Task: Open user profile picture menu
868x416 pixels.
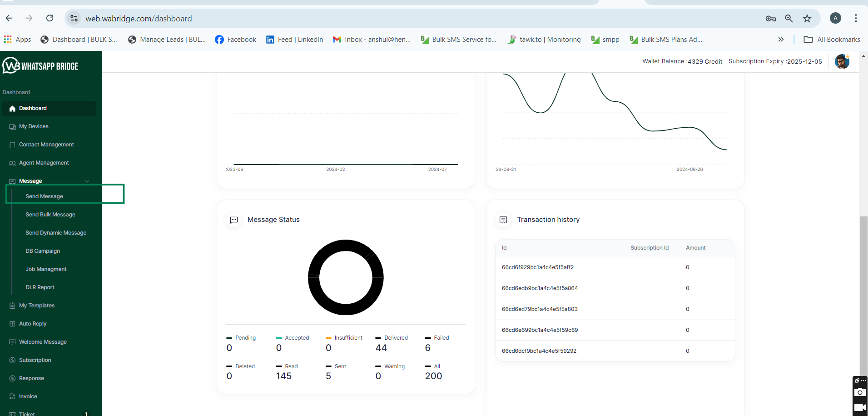Action: coord(842,61)
